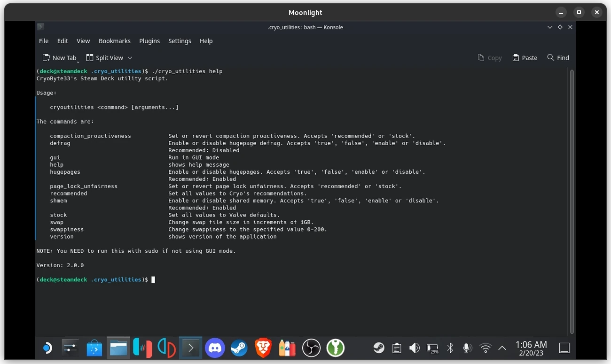Open the audio volume tray icon
Screen dimensions: 611x364
(414, 348)
